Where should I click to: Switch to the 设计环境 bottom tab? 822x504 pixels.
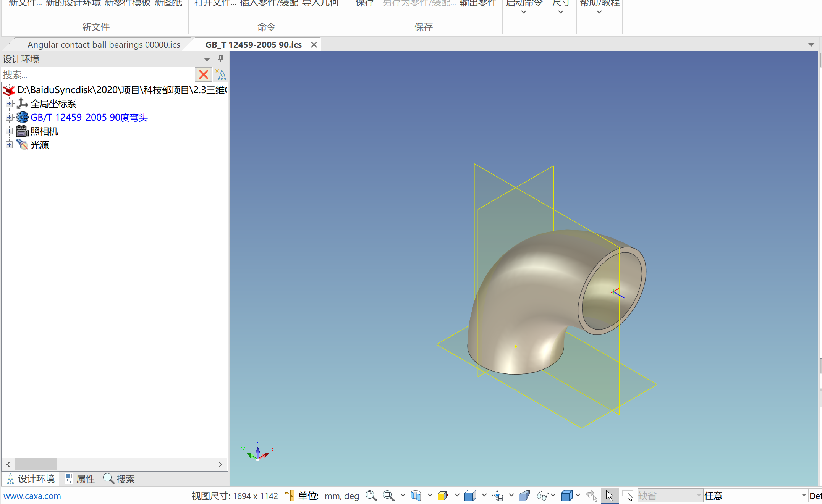coord(31,479)
